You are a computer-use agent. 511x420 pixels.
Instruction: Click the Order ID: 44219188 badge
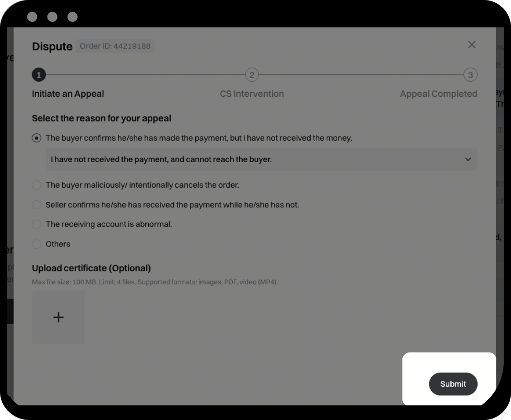115,46
